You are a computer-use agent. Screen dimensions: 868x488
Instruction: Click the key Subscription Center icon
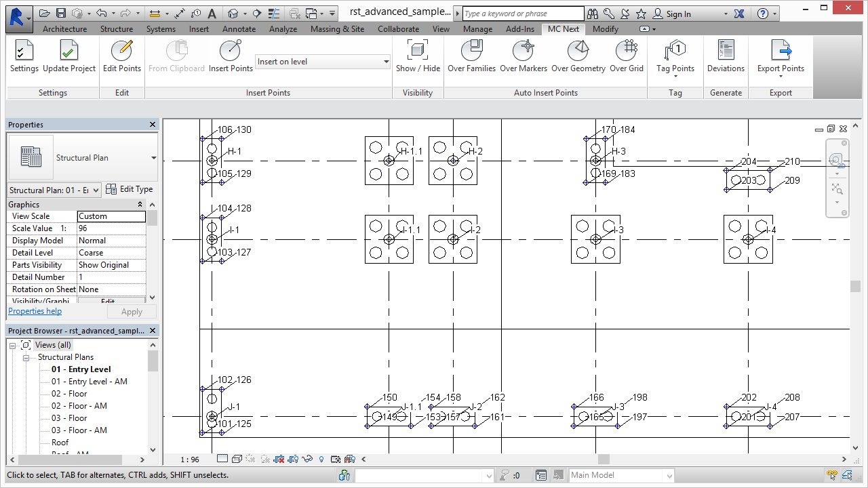(609, 14)
